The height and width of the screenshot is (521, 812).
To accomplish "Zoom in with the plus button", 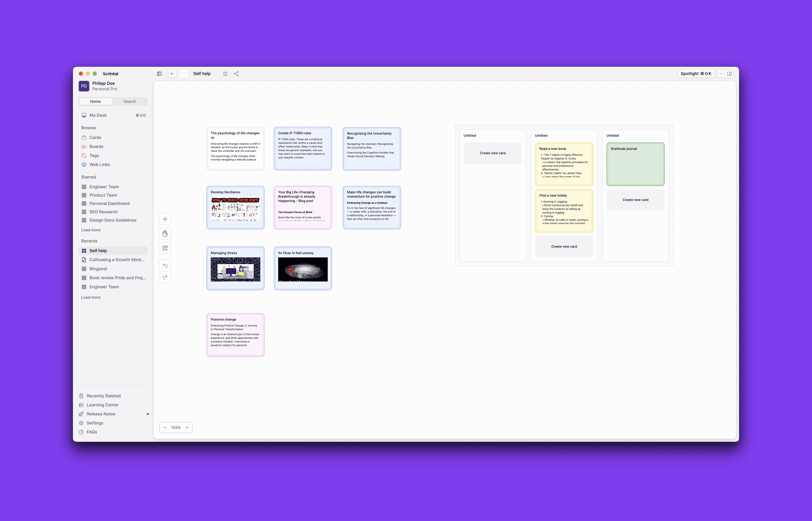I will (x=187, y=428).
